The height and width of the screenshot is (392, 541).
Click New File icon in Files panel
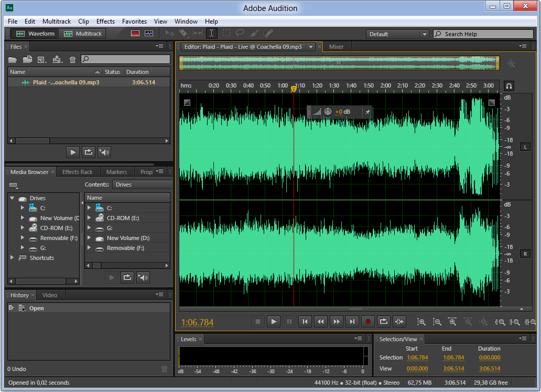point(42,60)
